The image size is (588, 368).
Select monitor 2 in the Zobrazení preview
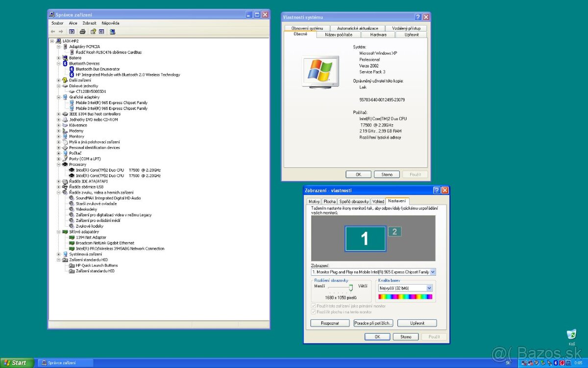[395, 231]
